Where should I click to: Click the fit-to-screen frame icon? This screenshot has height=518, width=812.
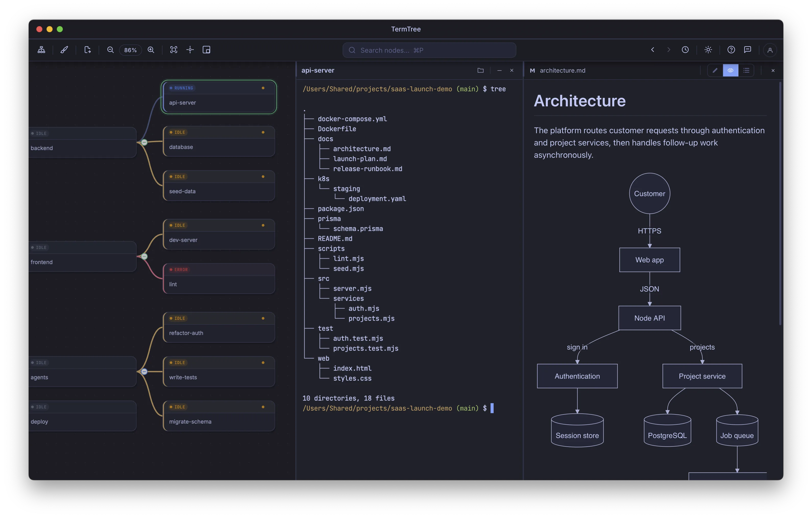point(174,50)
